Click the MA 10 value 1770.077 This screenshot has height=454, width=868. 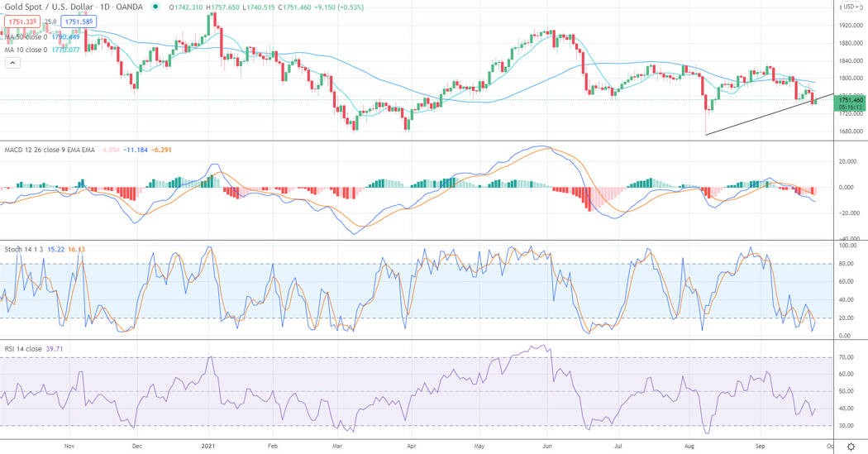click(x=66, y=50)
